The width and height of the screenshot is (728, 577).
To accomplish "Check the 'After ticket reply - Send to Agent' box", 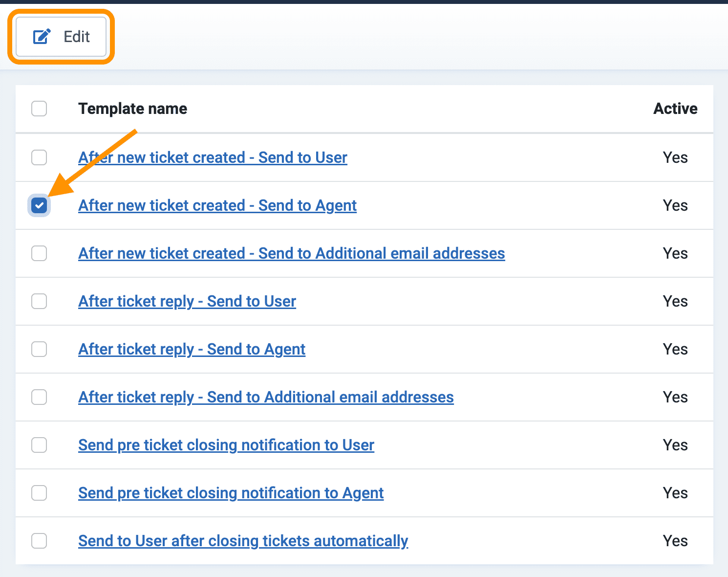I will click(x=39, y=349).
